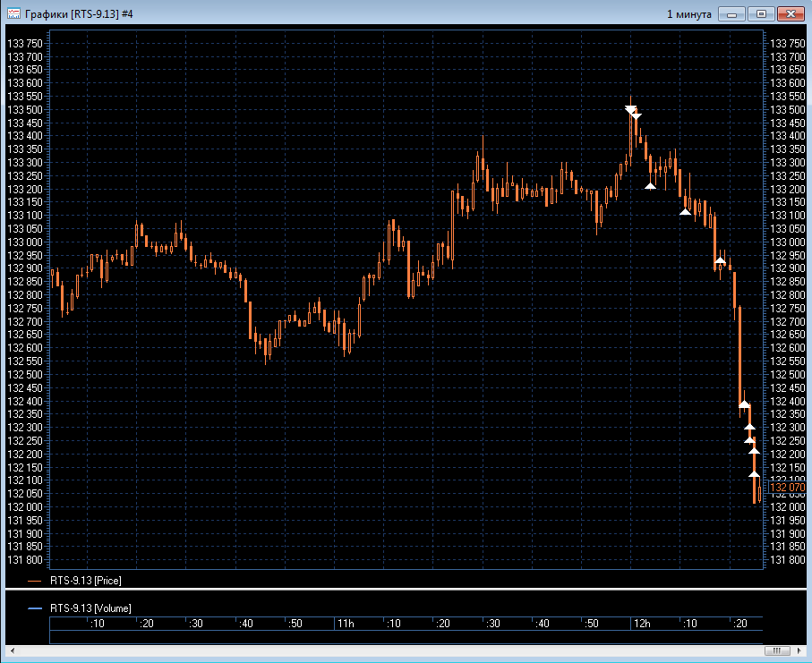812x663 pixels.
Task: Click the 'Графики [RTS-9.13] #4' window title
Action: pyautogui.click(x=79, y=14)
